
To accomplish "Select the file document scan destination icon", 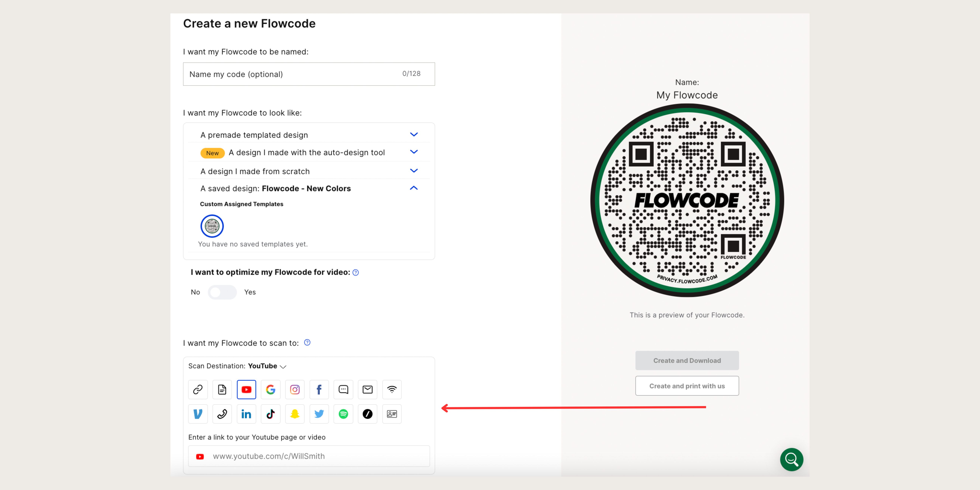I will [222, 389].
